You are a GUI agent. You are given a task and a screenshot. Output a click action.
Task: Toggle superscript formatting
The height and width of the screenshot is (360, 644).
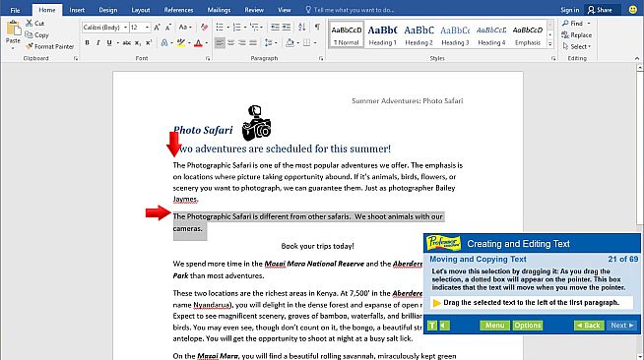(149, 42)
